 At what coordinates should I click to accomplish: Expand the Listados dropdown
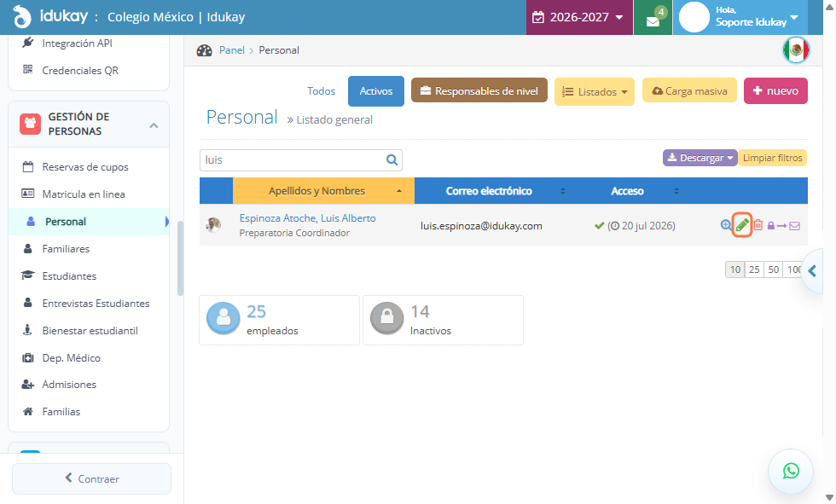pos(595,91)
